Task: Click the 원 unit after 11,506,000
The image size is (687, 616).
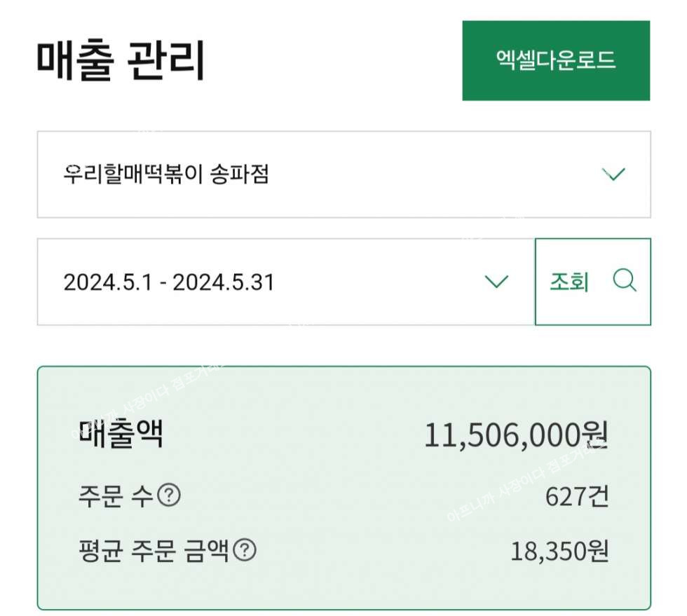Action: pyautogui.click(x=596, y=436)
